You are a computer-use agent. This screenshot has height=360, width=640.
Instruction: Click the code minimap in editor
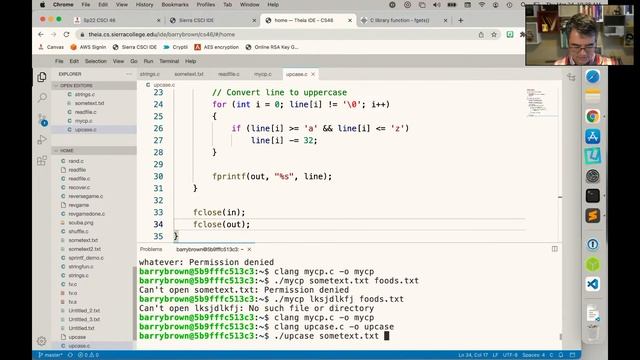click(x=542, y=103)
